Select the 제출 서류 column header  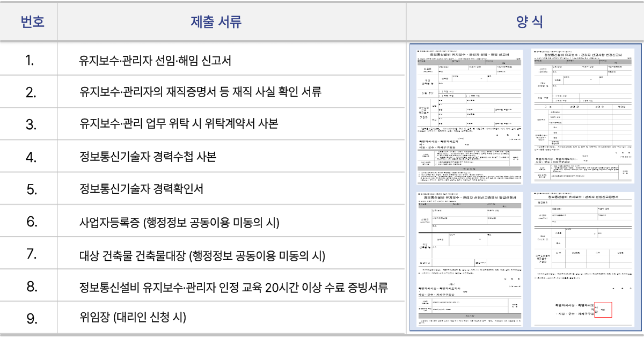pos(216,22)
